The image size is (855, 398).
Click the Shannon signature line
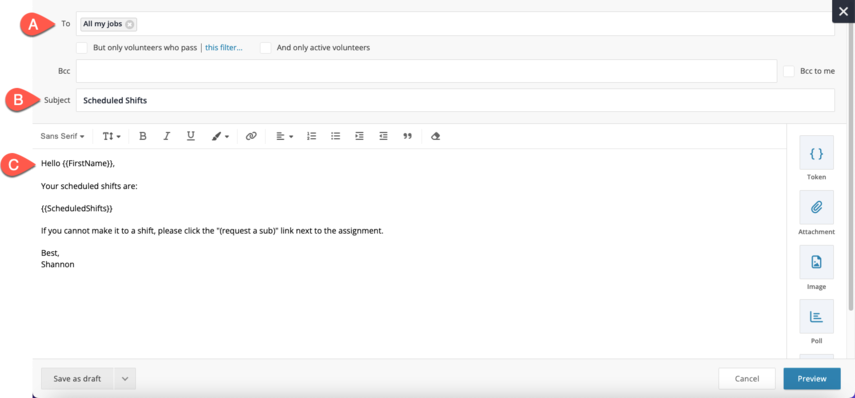click(57, 264)
